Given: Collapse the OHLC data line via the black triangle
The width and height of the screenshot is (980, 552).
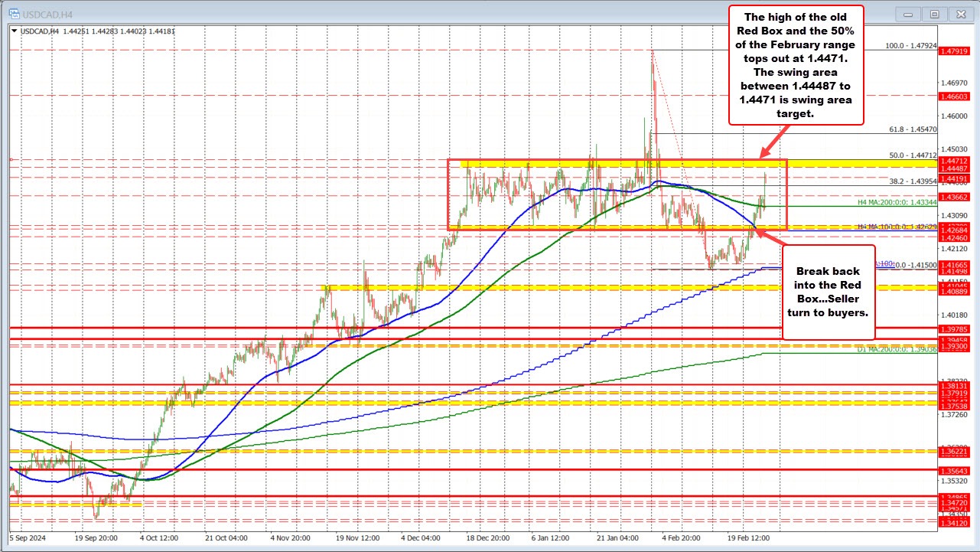Looking at the screenshot, I should [x=14, y=31].
